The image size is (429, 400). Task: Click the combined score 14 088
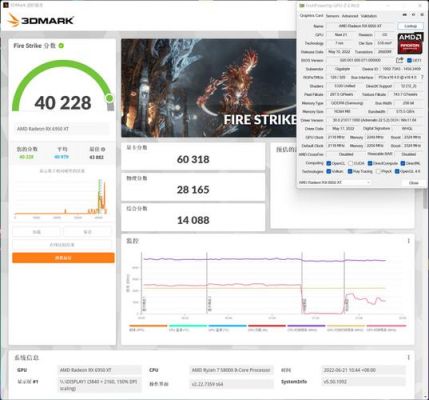[193, 220]
